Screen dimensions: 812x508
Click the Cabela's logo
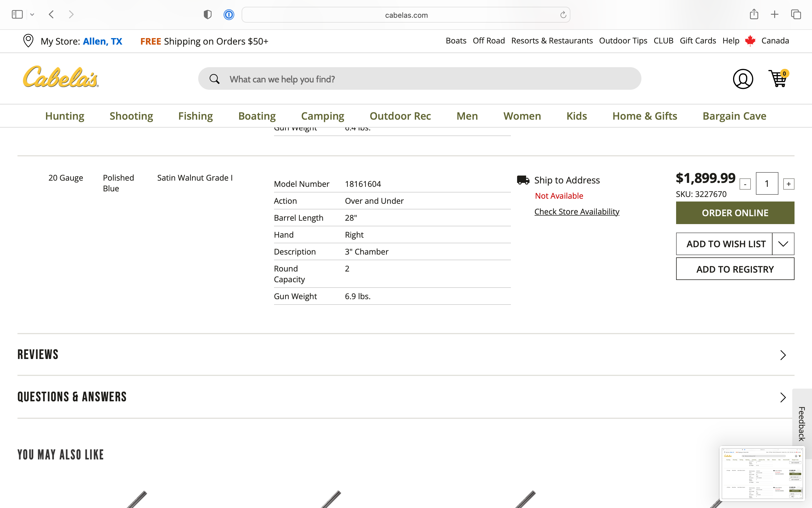[61, 76]
